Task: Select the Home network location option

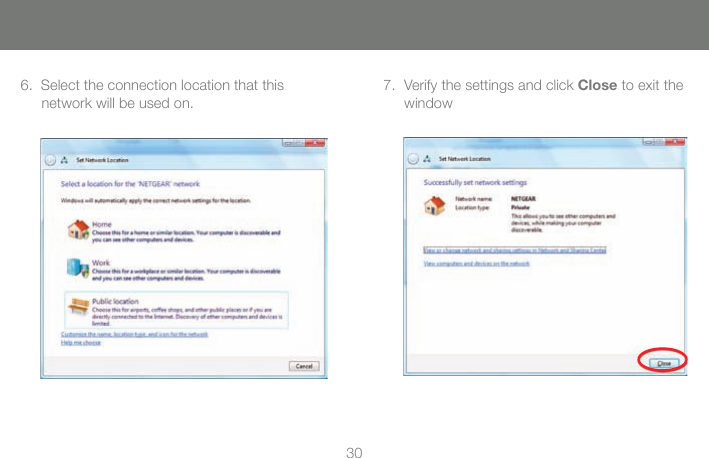Action: click(176, 231)
